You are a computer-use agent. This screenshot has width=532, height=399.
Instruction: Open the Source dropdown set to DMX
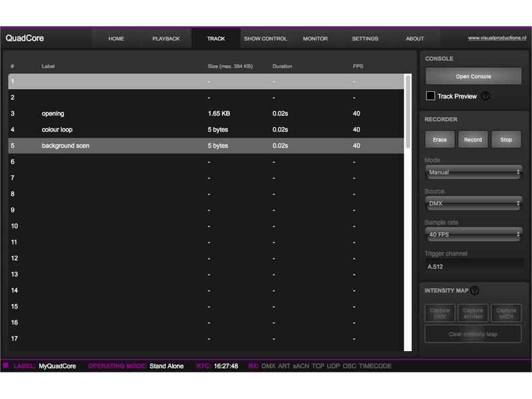[473, 203]
